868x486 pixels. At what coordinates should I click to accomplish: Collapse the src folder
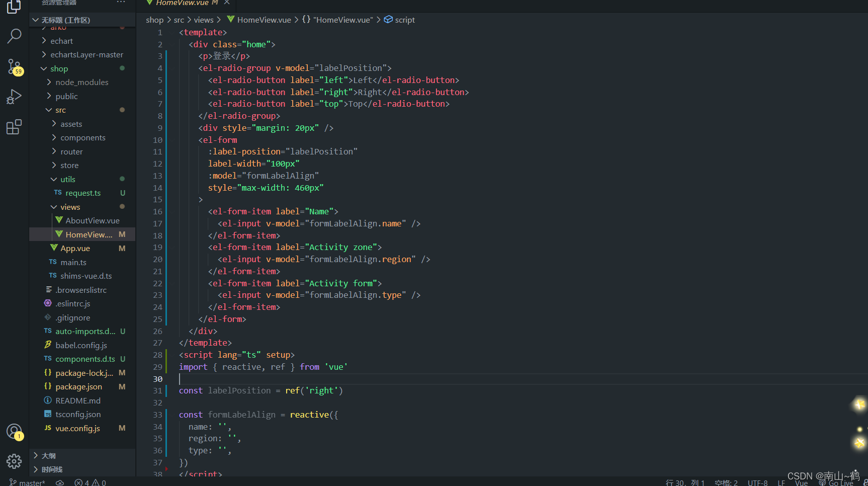(x=49, y=110)
